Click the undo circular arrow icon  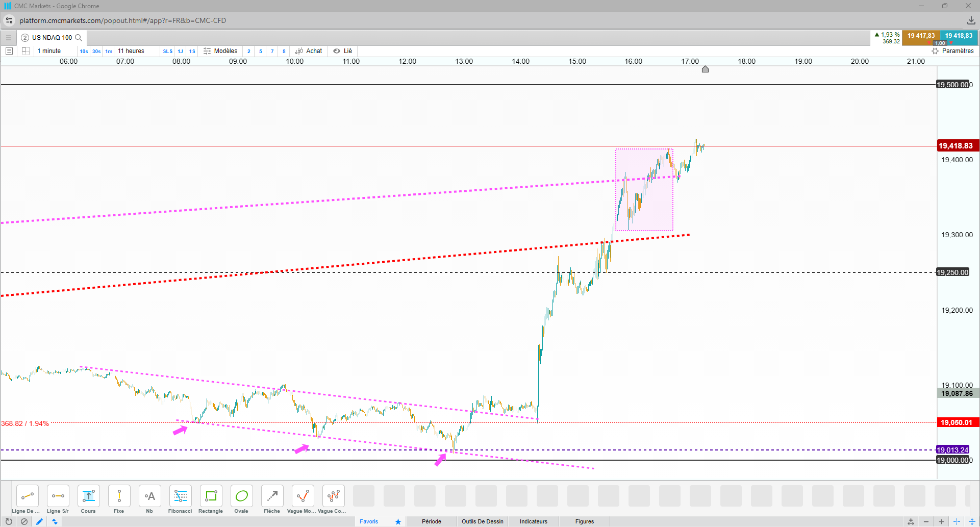[9, 521]
